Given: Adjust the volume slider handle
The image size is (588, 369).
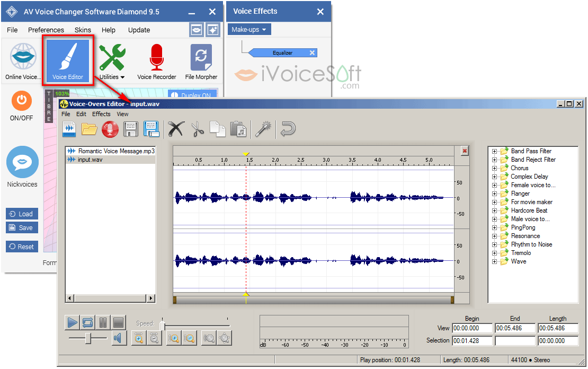Looking at the screenshot, I should click(x=88, y=338).
